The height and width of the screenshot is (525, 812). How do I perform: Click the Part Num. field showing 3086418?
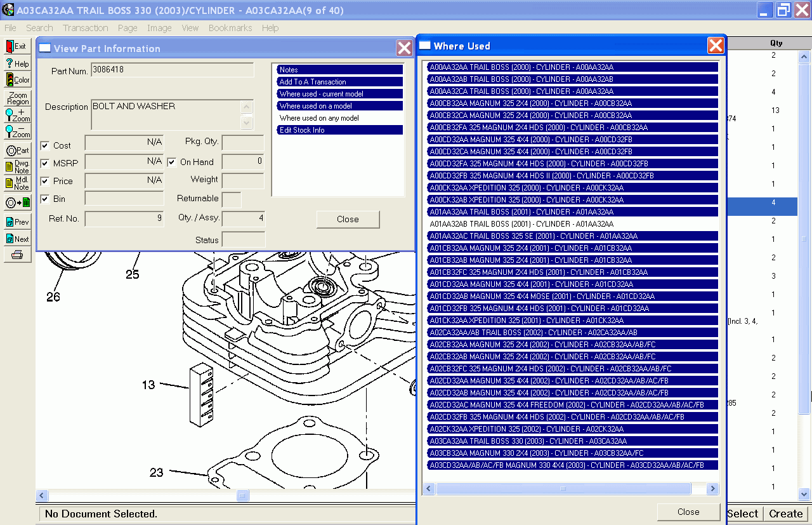pos(173,70)
